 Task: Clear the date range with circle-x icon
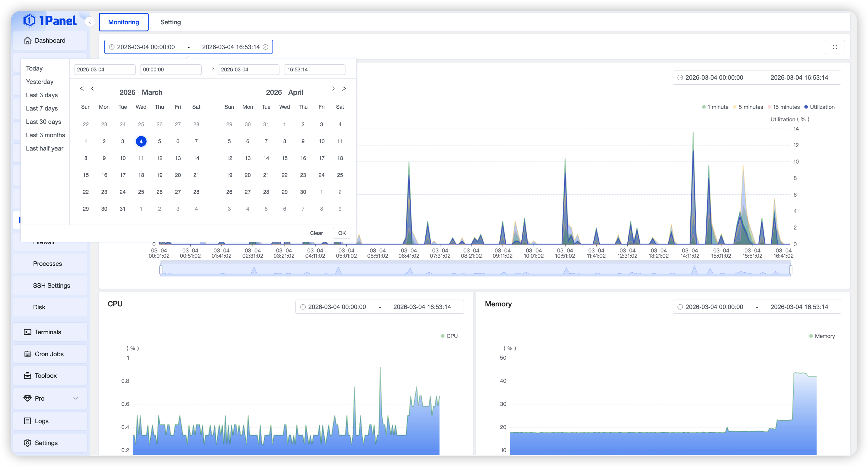coord(266,47)
